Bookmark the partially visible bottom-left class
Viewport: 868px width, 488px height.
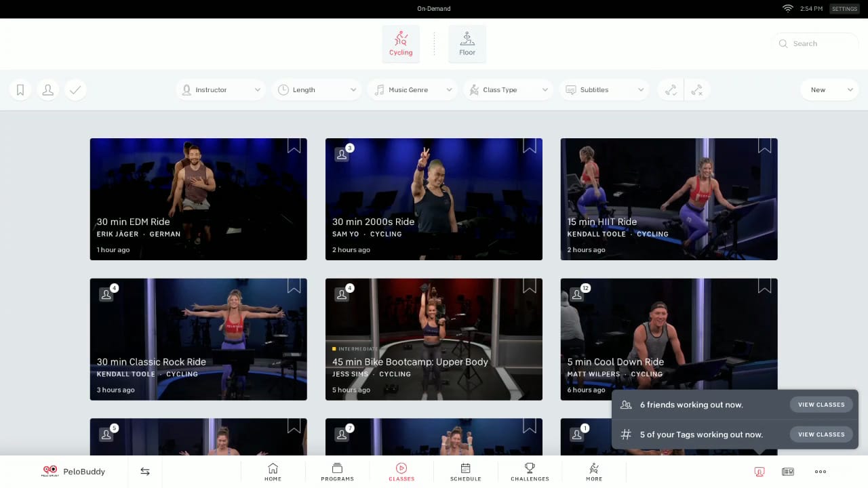click(294, 426)
